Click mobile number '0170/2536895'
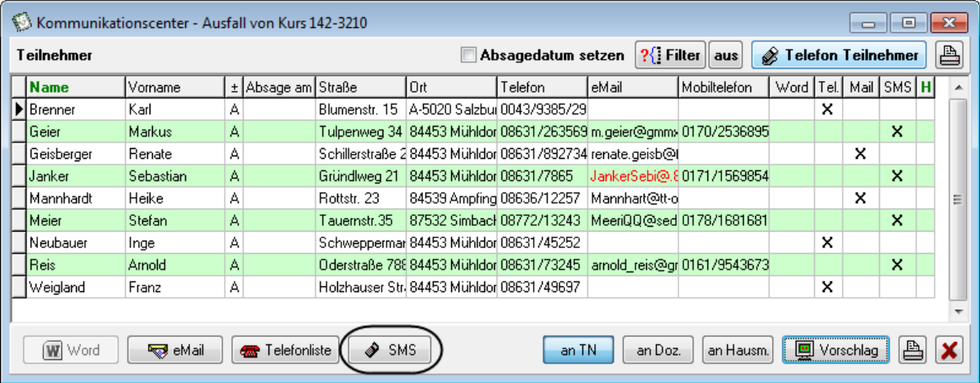Image resolution: width=980 pixels, height=383 pixels. pos(724,132)
